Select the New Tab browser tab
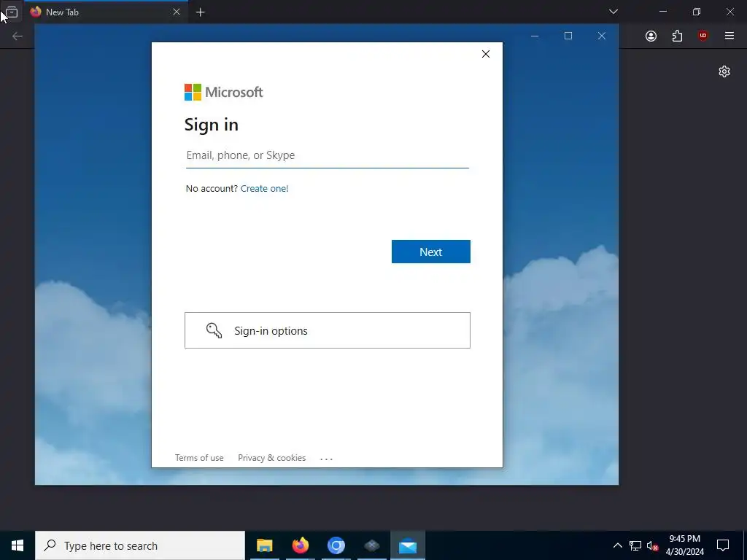The height and width of the screenshot is (560, 747). 105,12
